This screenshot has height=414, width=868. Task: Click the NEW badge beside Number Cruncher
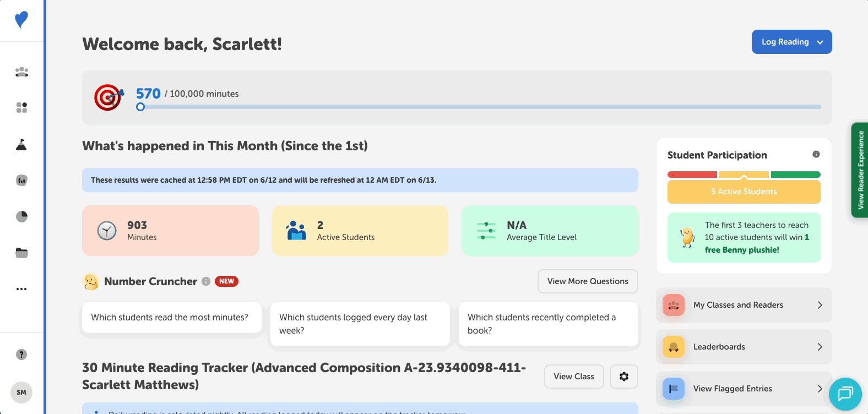tap(226, 281)
